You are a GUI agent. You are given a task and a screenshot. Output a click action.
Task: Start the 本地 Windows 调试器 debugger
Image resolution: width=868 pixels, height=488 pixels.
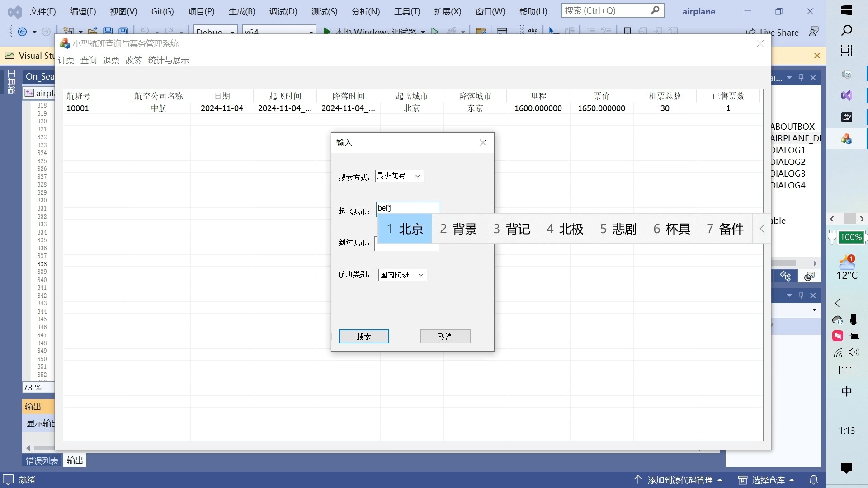click(x=371, y=32)
